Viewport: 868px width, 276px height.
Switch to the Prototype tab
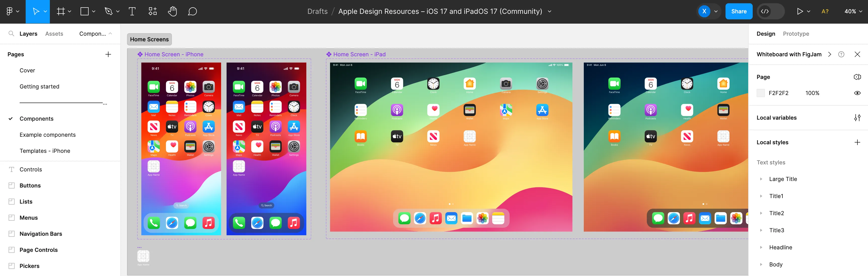[x=796, y=34]
